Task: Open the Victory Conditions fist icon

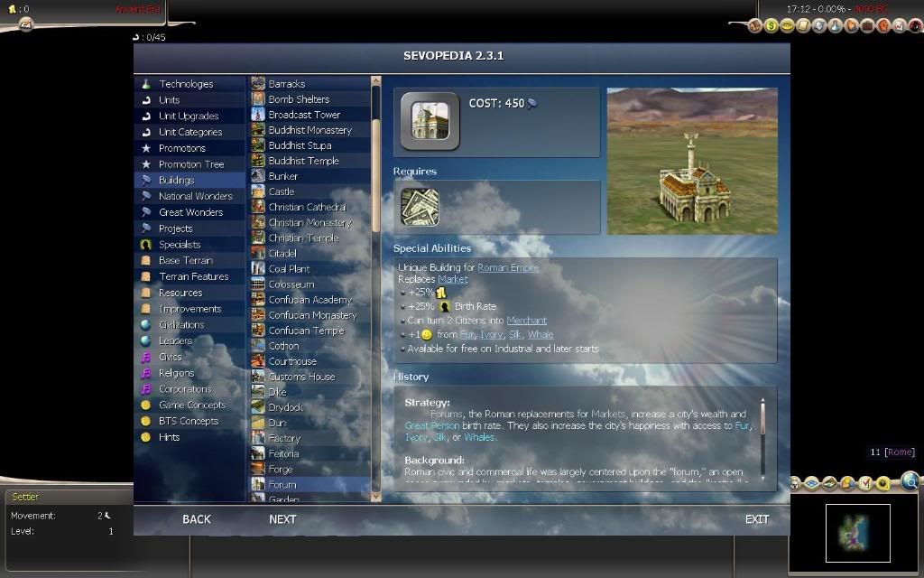Action: pos(883,25)
